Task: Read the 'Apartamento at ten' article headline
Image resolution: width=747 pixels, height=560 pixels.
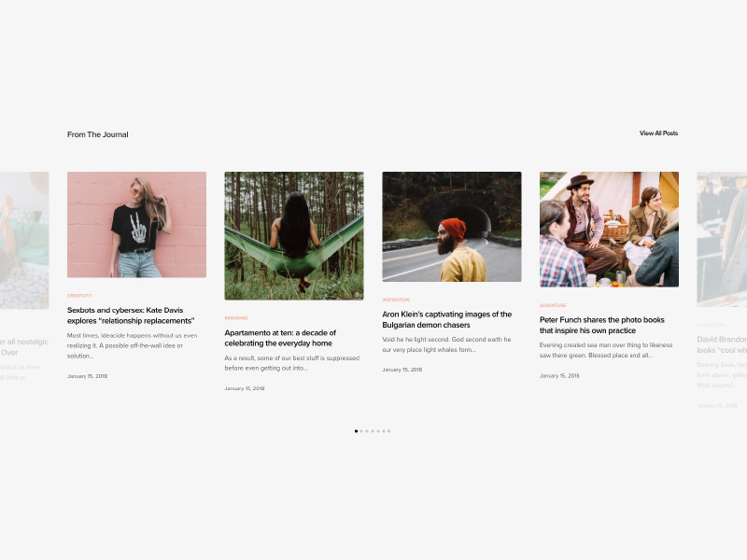Action: point(280,338)
